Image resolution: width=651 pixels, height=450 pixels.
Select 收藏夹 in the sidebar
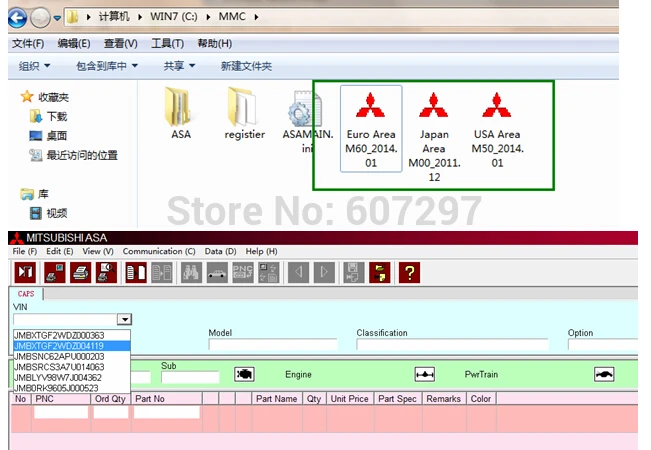pos(45,97)
